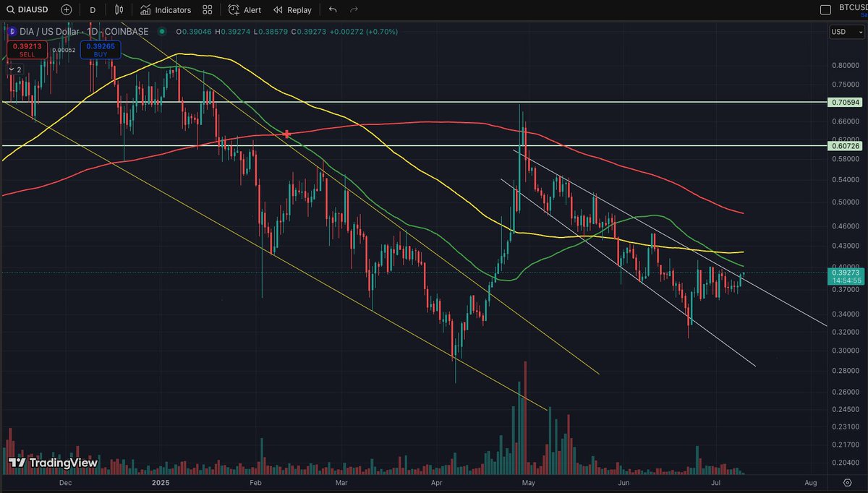The width and height of the screenshot is (868, 493).
Task: Start bar Replay mode
Action: pos(292,10)
